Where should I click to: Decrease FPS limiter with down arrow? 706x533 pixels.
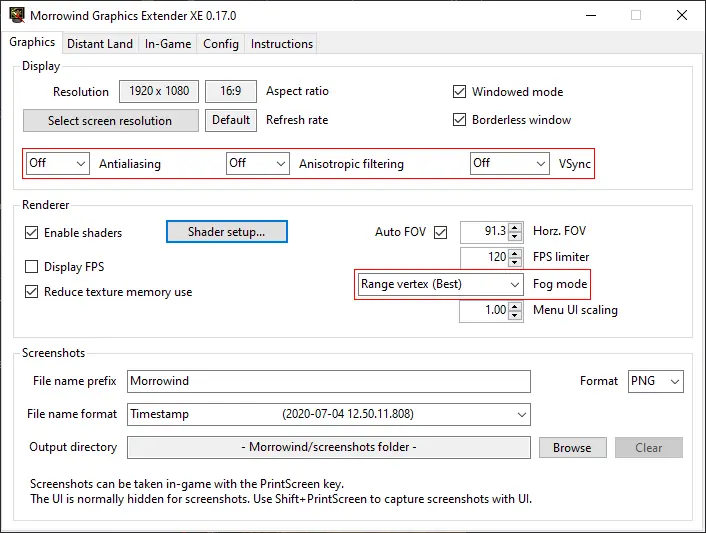point(515,262)
